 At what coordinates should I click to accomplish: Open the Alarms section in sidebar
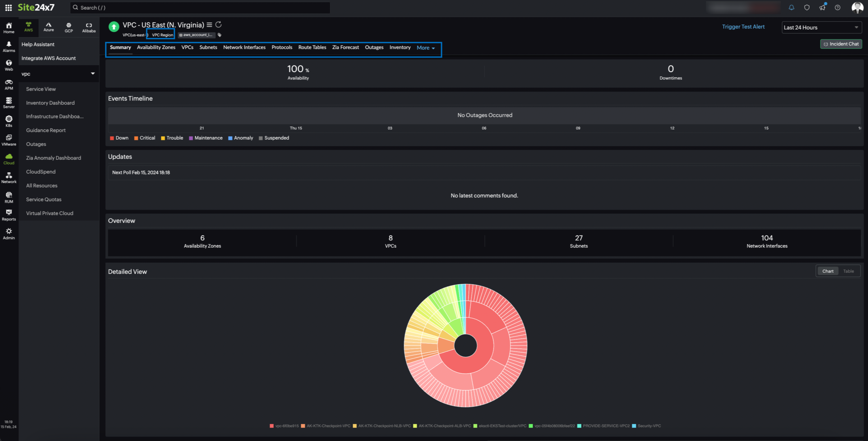(9, 46)
